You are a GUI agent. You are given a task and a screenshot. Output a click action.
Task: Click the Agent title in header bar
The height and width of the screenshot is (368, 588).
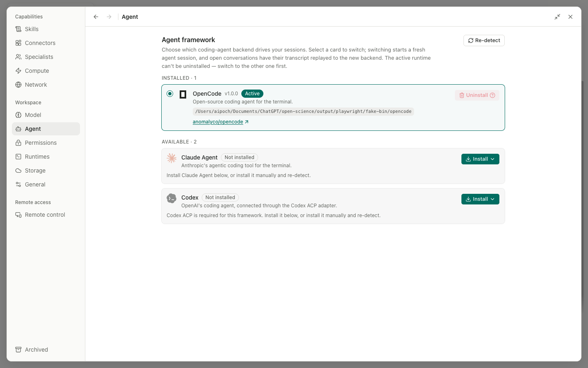click(130, 17)
